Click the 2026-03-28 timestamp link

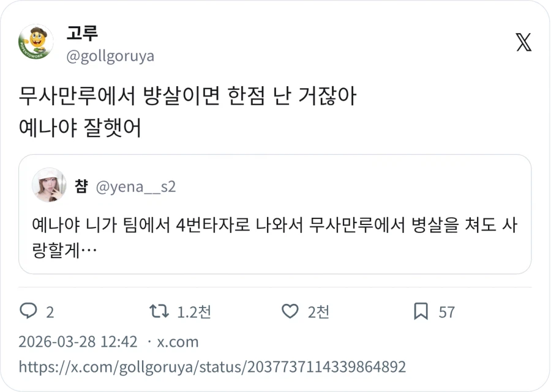coord(80,342)
